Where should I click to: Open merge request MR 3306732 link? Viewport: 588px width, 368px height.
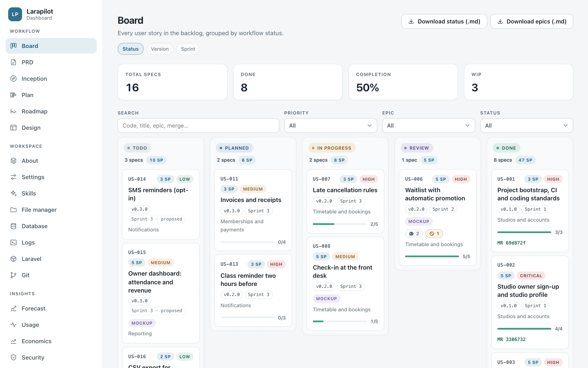[x=512, y=339]
